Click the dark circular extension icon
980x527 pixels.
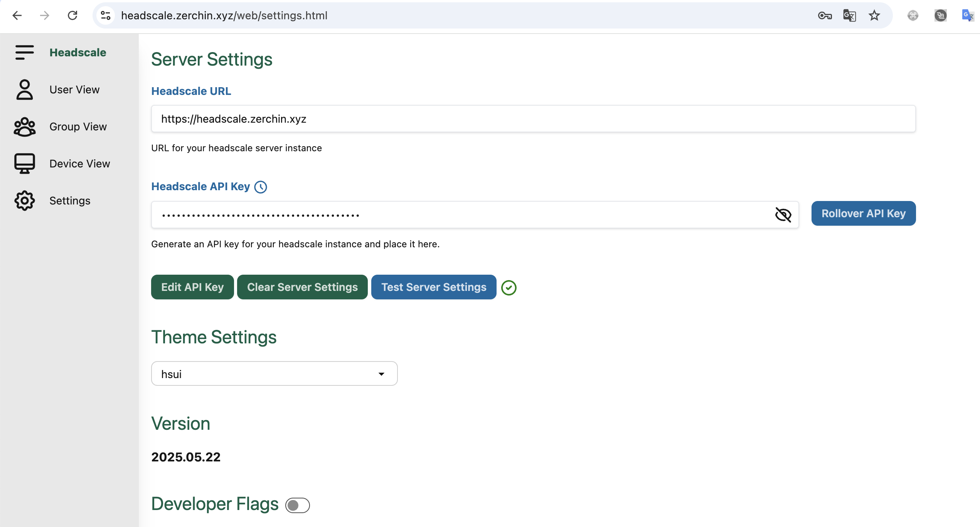[941, 15]
